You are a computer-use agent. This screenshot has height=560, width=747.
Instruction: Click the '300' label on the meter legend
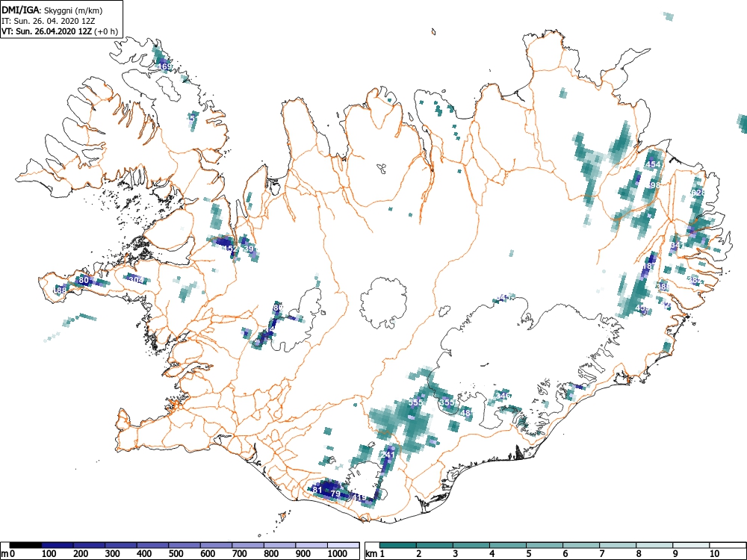pos(113,554)
